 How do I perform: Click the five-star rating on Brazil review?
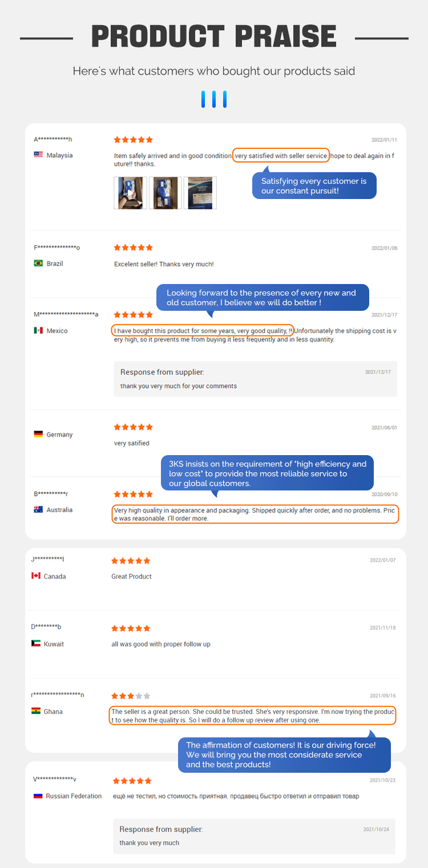pos(133,248)
